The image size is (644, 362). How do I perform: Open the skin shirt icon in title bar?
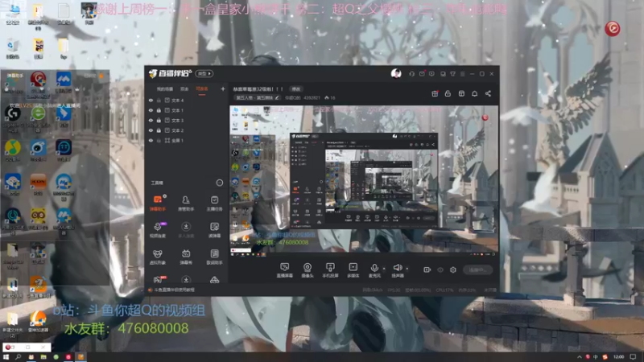(x=452, y=74)
